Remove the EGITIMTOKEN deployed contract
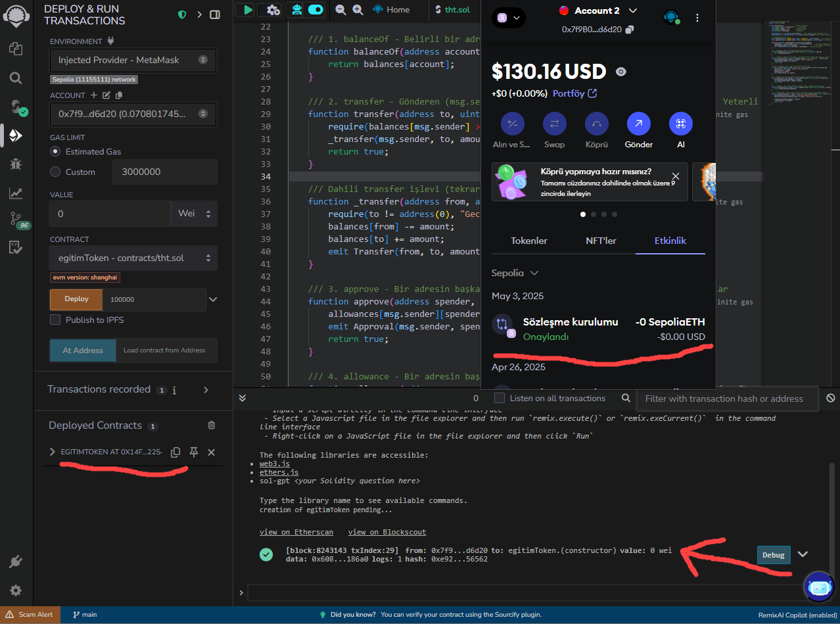840x624 pixels. pos(212,452)
